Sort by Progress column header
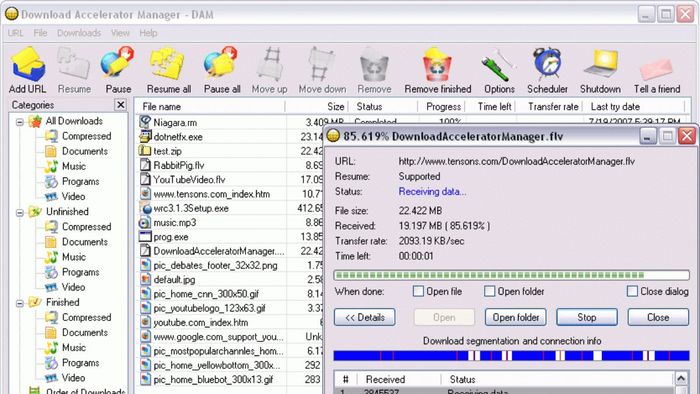Screen dimensions: 700x394 click(x=442, y=107)
